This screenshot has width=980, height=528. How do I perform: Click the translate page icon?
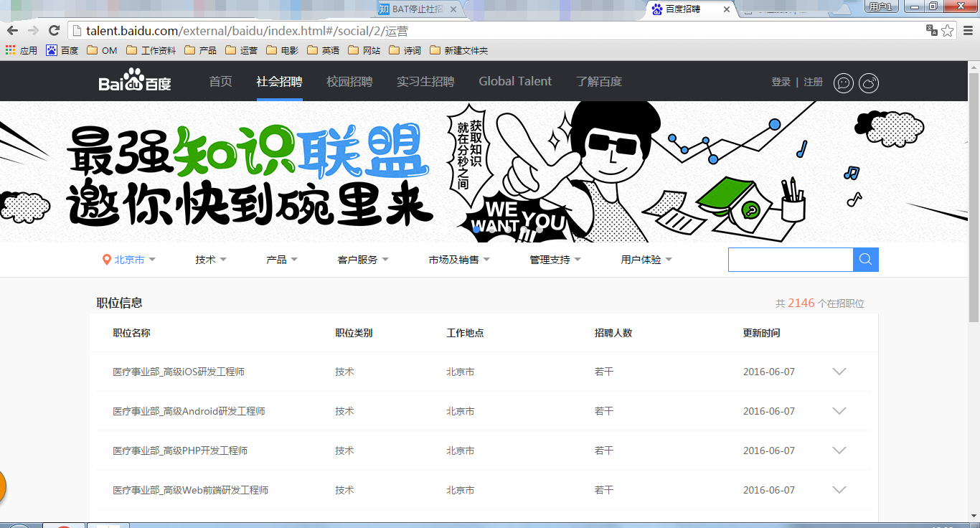pyautogui.click(x=931, y=30)
